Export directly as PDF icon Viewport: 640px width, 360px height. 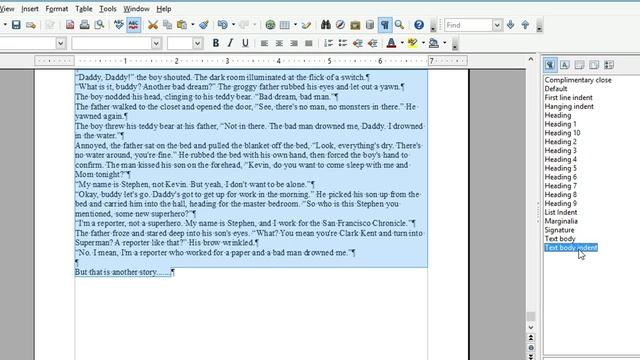pyautogui.click(x=70, y=25)
